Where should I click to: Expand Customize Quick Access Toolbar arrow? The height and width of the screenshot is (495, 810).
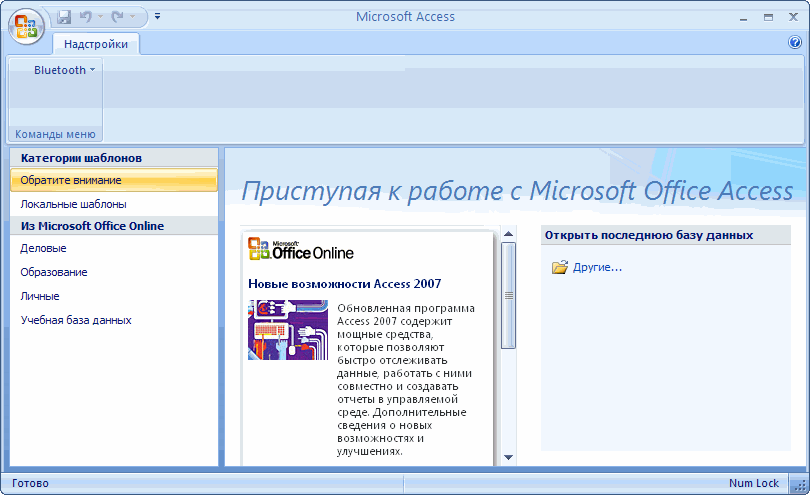click(x=158, y=17)
